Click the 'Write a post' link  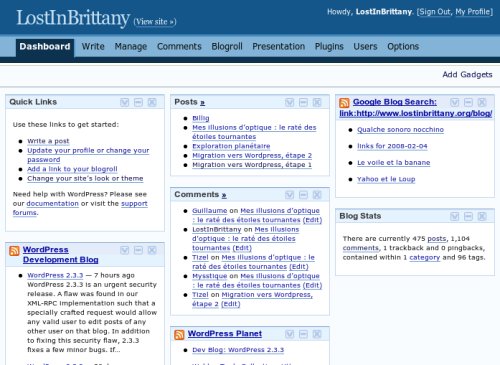(48, 141)
